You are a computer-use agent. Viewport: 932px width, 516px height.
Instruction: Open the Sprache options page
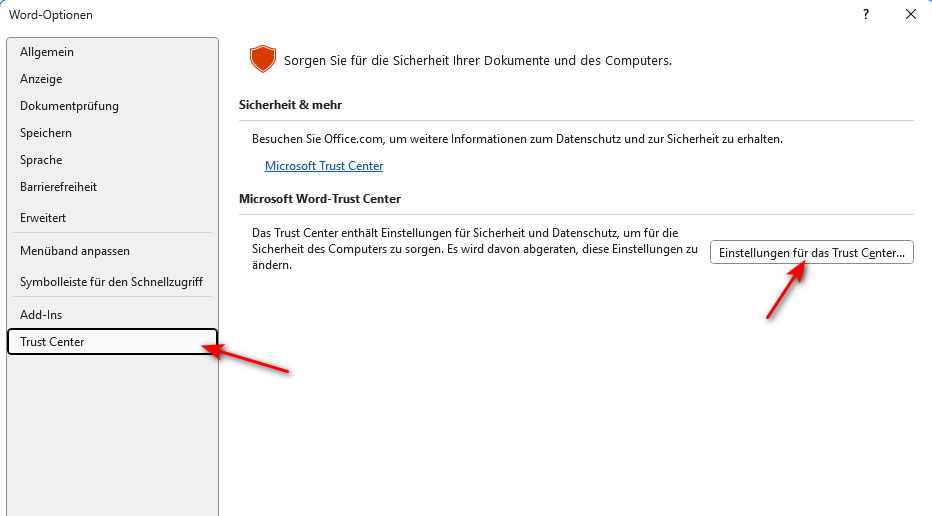41,160
